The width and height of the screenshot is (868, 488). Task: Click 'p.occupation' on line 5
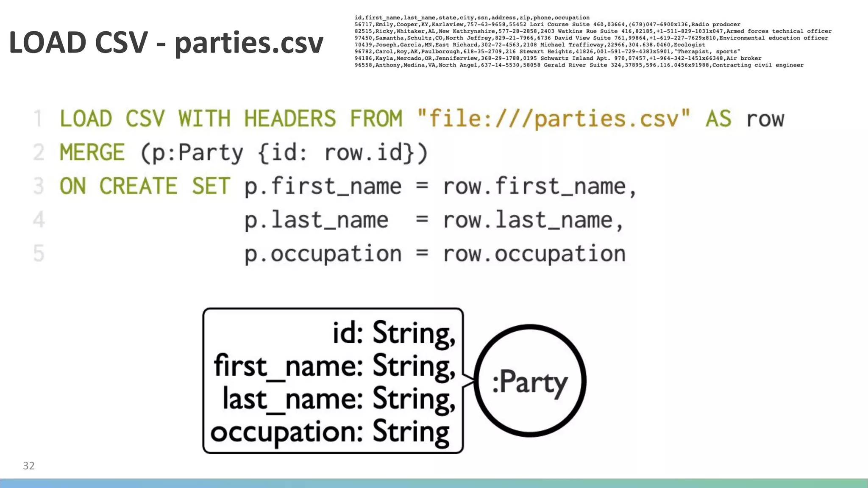coord(323,254)
